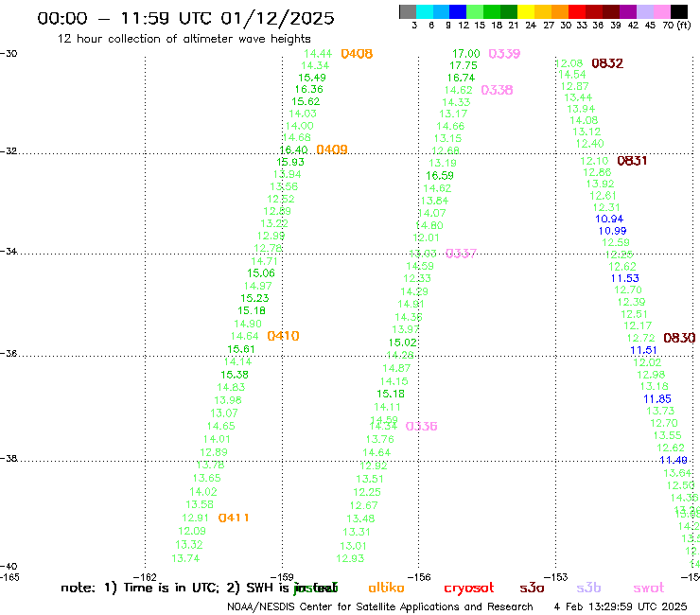Select the altika time label 0411
Image resolution: width=700 pixels, height=615 pixels.
tap(234, 518)
